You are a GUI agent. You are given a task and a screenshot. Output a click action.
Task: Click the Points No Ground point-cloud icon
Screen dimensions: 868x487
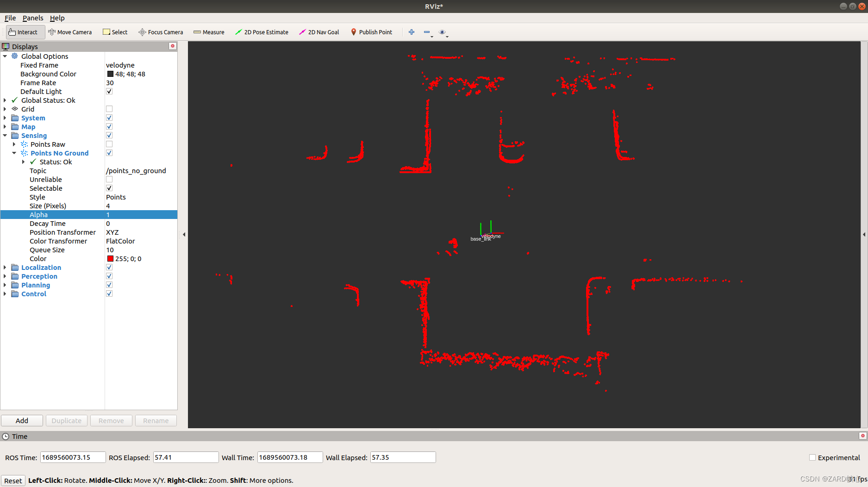[x=24, y=153]
